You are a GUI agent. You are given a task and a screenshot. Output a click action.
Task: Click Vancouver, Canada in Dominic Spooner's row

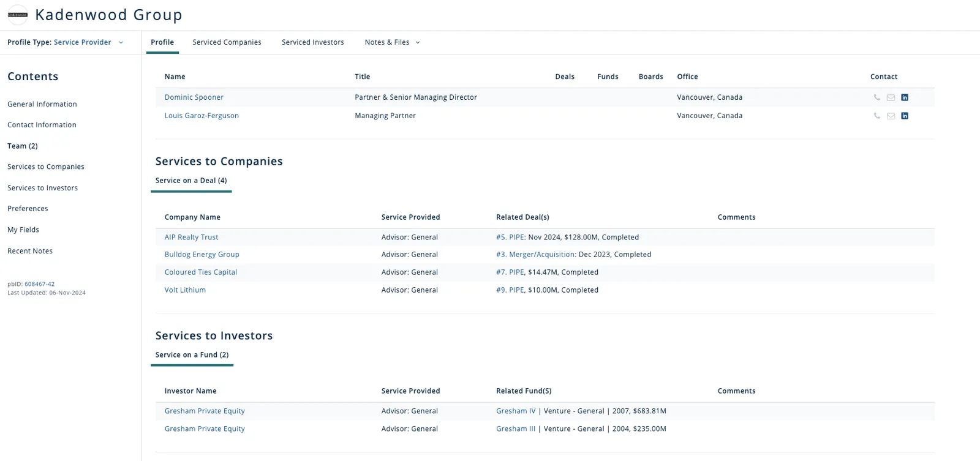(709, 97)
